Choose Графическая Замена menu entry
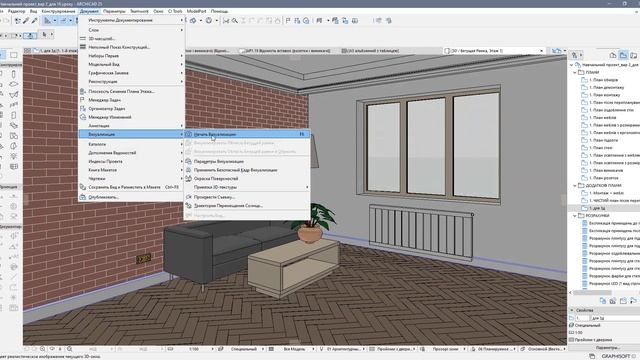The image size is (640, 360). [x=131, y=73]
